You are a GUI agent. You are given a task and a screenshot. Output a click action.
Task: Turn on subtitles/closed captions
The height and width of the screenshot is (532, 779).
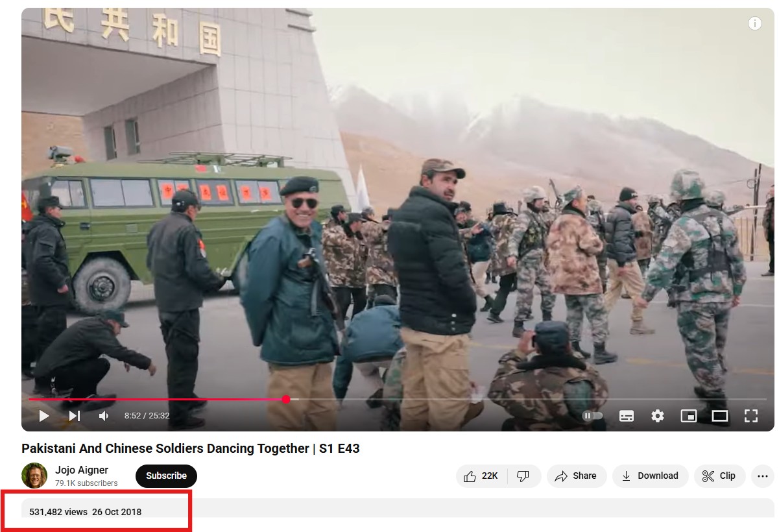[x=627, y=416]
